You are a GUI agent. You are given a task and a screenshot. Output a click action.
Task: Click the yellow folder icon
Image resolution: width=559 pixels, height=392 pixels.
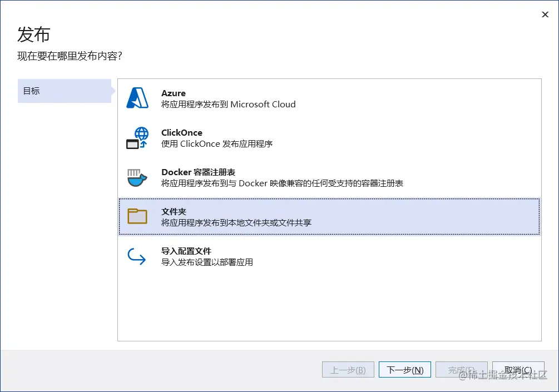[137, 216]
